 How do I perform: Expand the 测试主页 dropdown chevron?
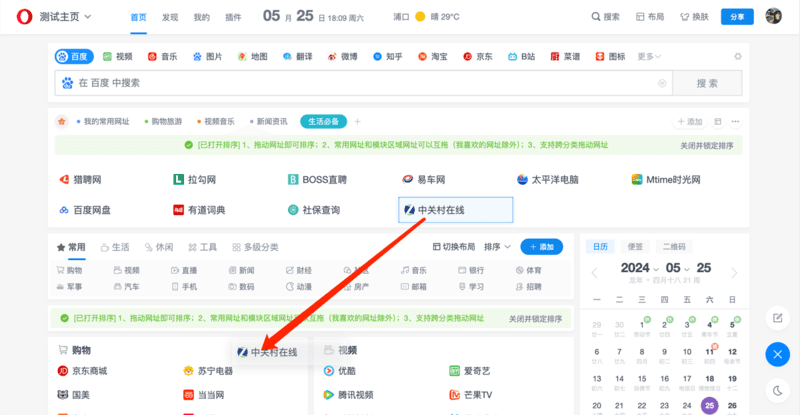(x=89, y=17)
